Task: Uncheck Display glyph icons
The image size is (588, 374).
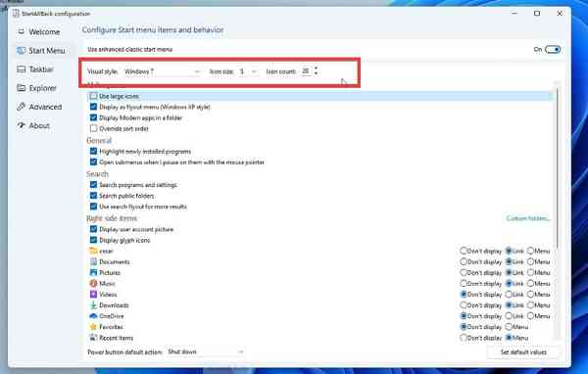Action: pyautogui.click(x=94, y=240)
